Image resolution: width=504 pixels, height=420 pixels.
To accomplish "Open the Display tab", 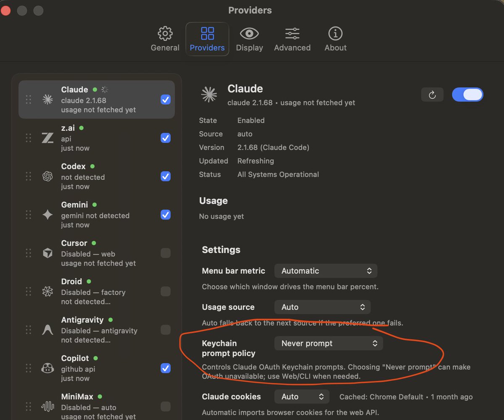I will (x=249, y=39).
